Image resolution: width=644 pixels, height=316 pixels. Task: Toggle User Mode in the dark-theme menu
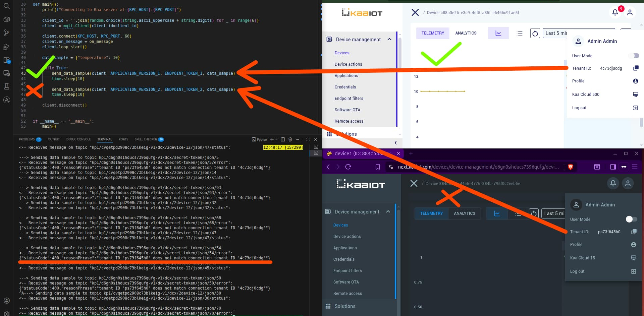point(631,219)
